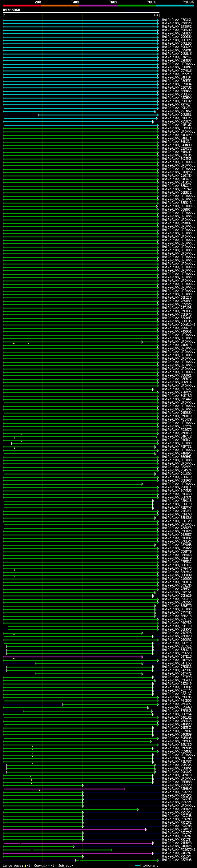Open the UniRef100_Q00610-2 isoform entry
Image resolution: width=197 pixels, height=868 pixels.
tap(179, 325)
